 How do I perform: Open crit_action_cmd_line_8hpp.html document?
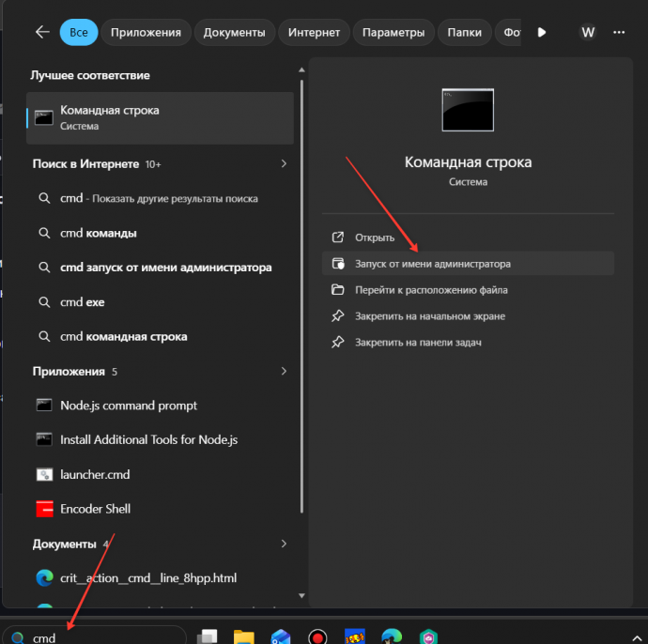pos(160,577)
